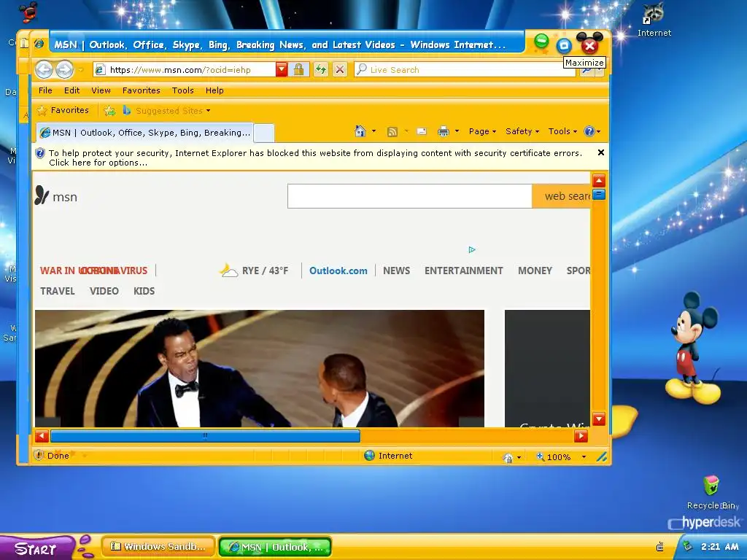The height and width of the screenshot is (560, 747).
Task: Click the Start button on taskbar
Action: tap(36, 548)
